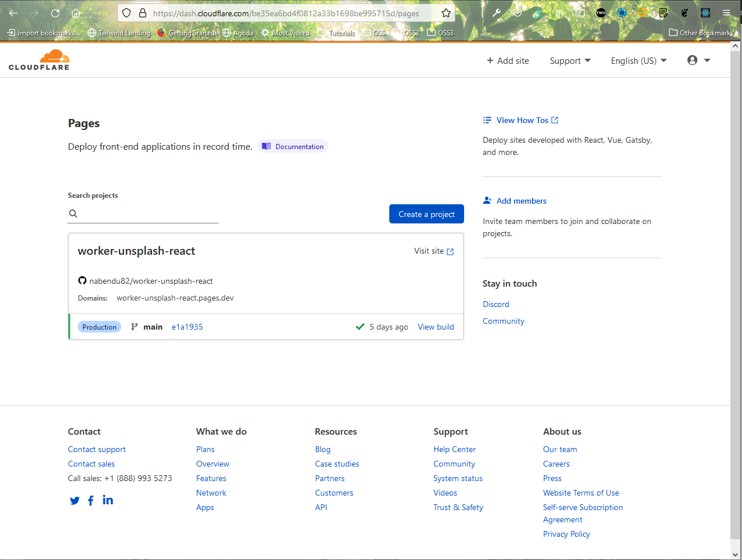Reload the page with refresh icon

55,13
